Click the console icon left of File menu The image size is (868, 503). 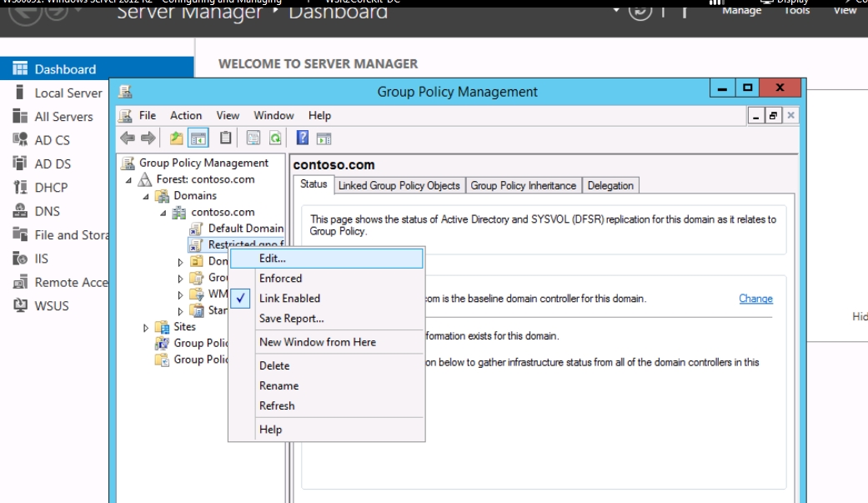point(126,115)
